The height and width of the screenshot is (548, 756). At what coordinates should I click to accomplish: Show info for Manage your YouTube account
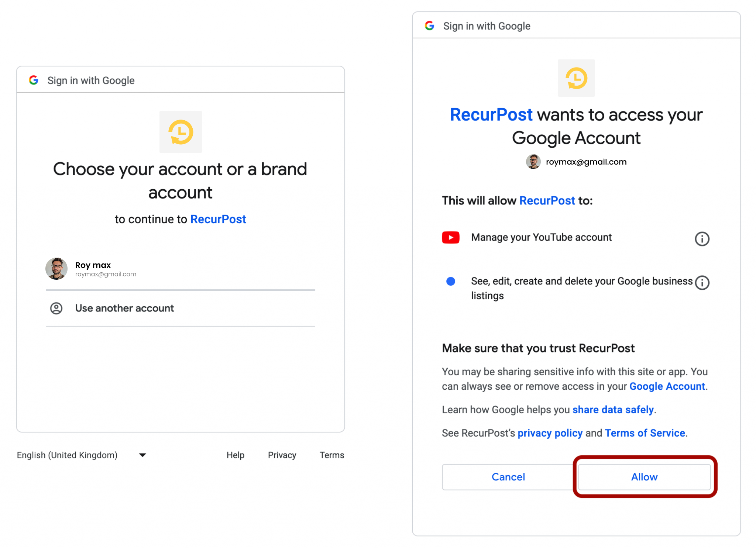[x=702, y=239]
